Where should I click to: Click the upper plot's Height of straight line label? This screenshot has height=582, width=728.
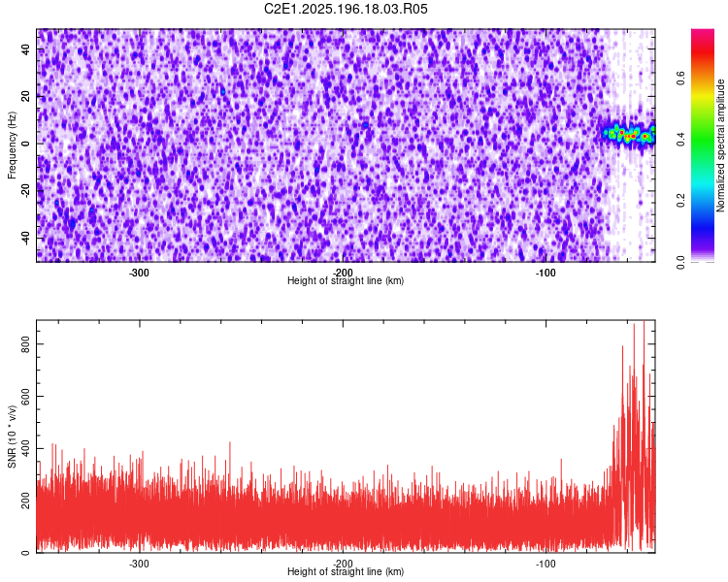coord(346,280)
